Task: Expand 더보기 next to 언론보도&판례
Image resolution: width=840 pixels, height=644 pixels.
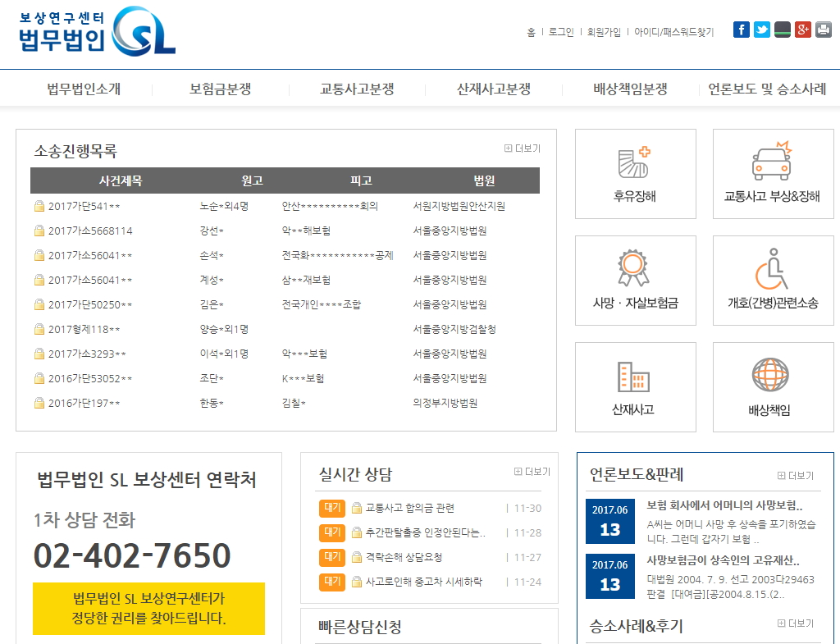Action: 796,476
